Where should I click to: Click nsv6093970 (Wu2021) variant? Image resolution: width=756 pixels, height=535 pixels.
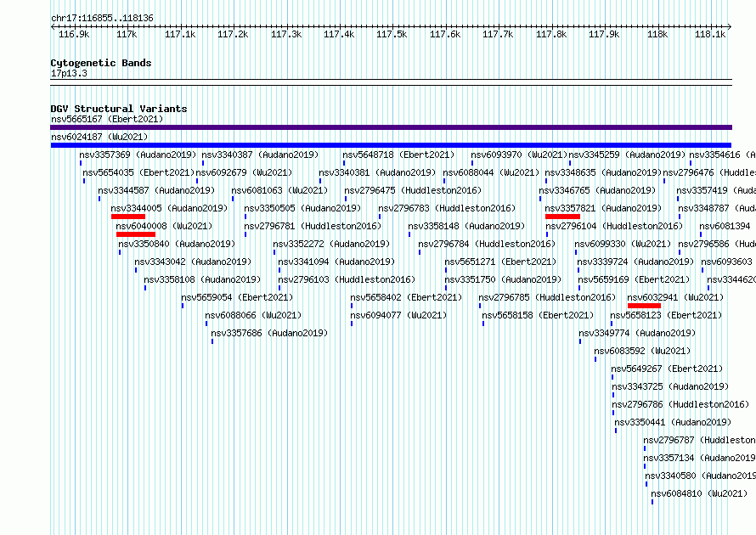coord(519,155)
